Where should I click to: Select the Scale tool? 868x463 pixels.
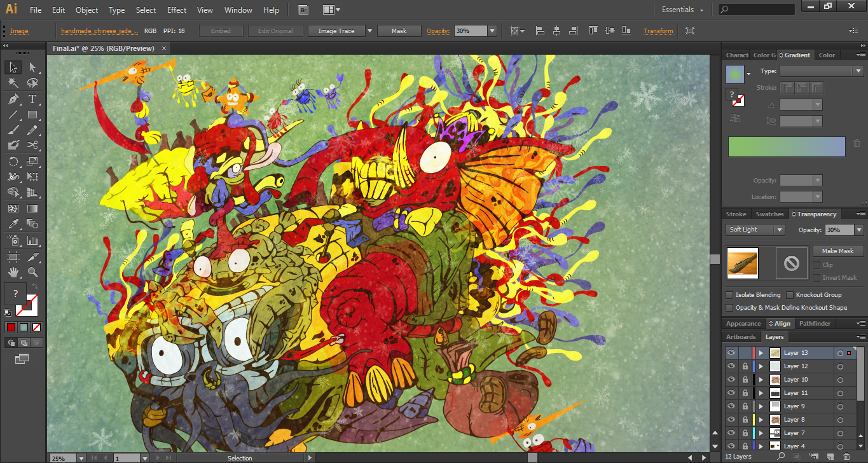(x=32, y=162)
